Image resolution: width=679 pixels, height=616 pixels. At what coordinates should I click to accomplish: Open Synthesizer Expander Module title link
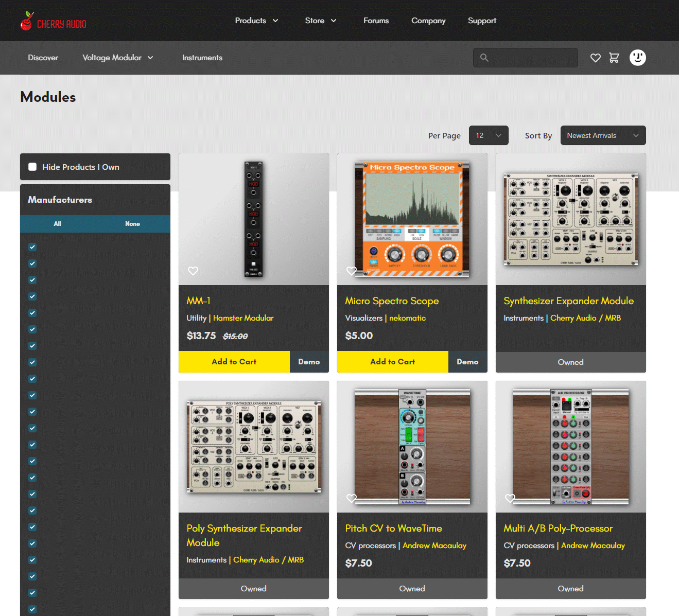569,301
